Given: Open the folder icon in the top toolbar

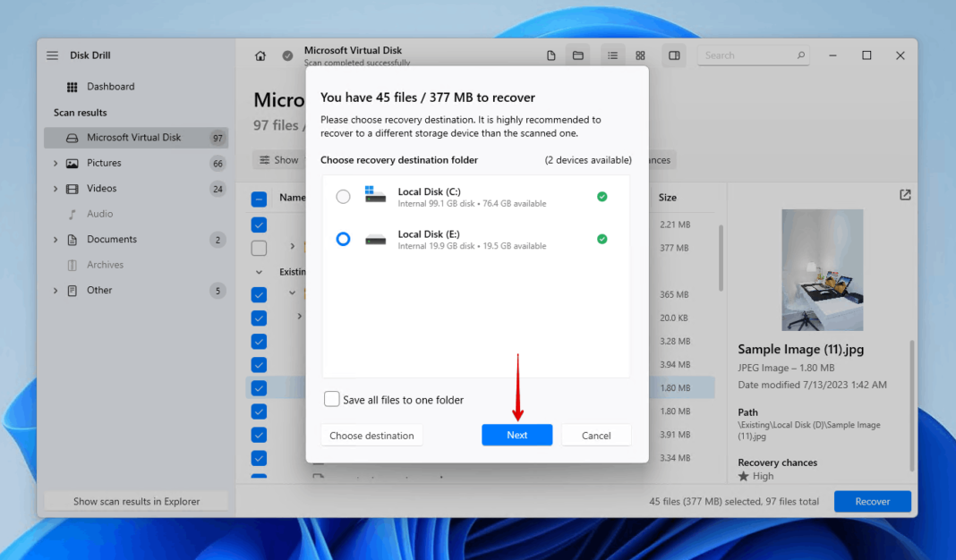Looking at the screenshot, I should (578, 55).
